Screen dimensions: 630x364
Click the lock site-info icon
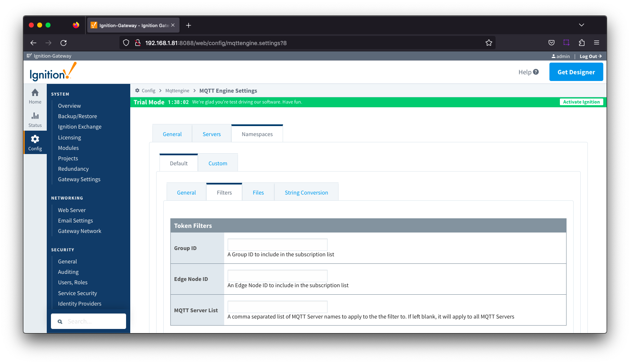(x=137, y=43)
